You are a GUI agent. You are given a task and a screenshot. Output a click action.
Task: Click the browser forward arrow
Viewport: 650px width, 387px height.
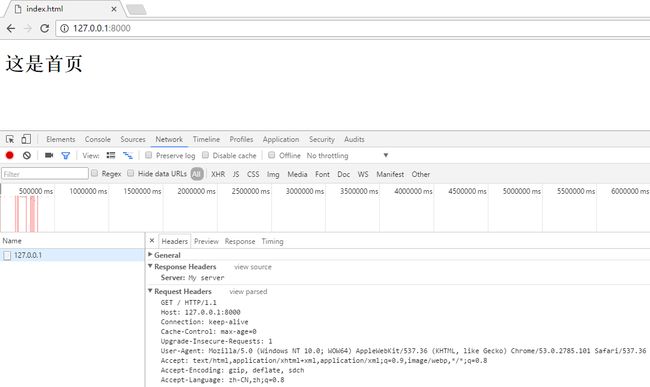point(28,28)
